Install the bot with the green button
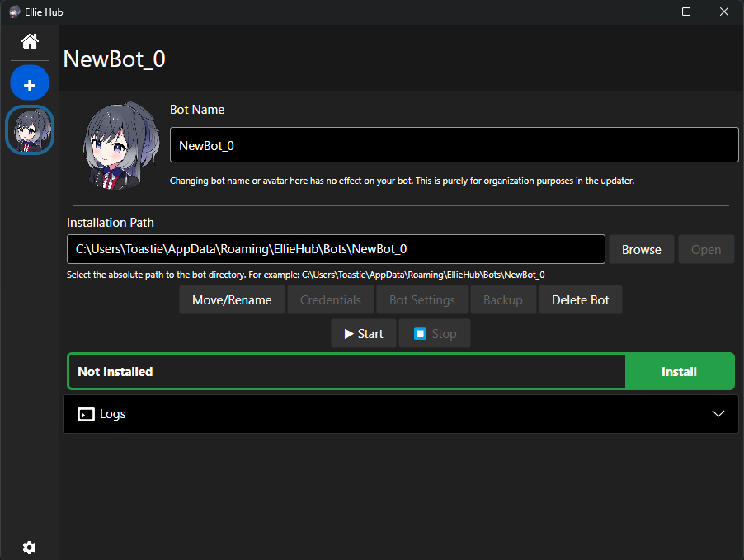This screenshot has height=560, width=744. 679,372
